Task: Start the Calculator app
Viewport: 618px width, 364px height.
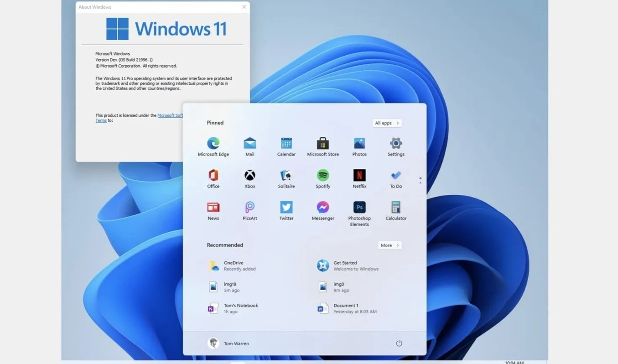Action: [395, 207]
